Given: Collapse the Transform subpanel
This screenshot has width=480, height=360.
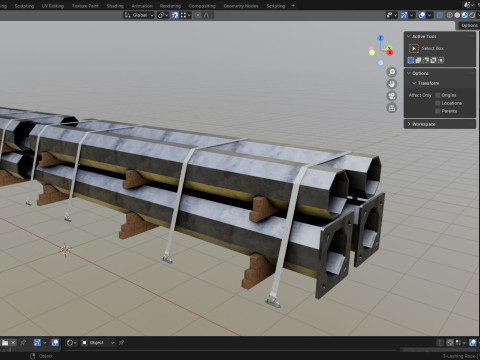Looking at the screenshot, I should (x=414, y=83).
